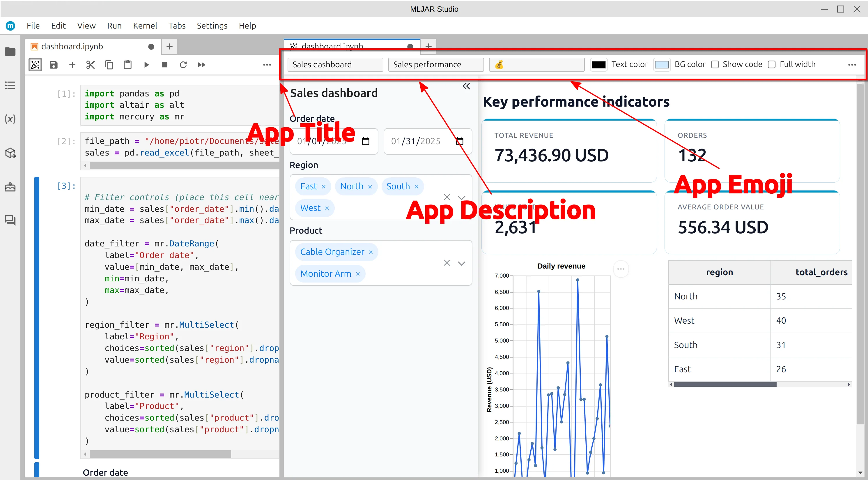Open the table of contents sidebar icon

[x=10, y=85]
